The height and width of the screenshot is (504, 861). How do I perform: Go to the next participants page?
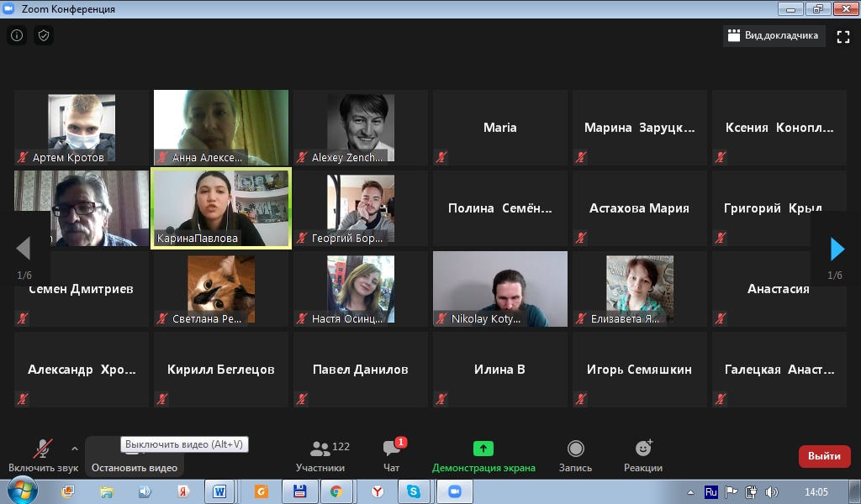pos(837,249)
